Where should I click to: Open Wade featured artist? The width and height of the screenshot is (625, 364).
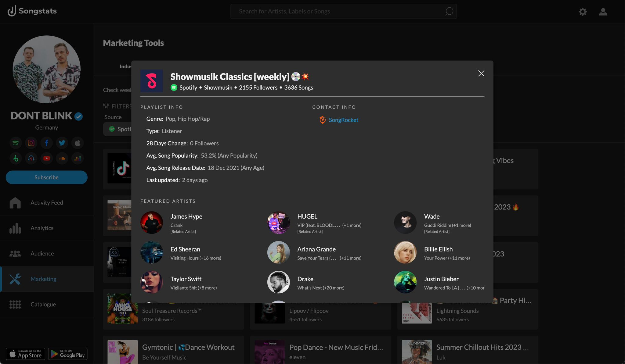click(x=432, y=216)
